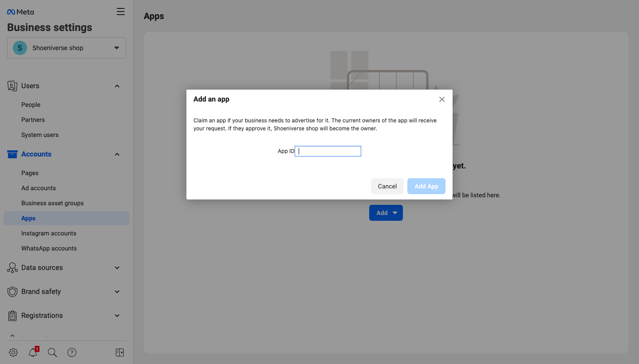Open the search magnifier icon
Viewport: 639px width, 364px height.
pyautogui.click(x=52, y=352)
